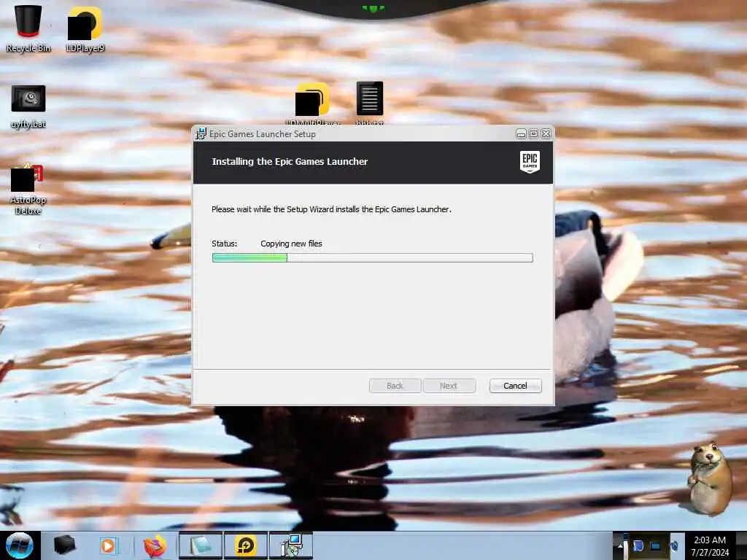Image resolution: width=747 pixels, height=560 pixels.
Task: Click the 'Copying new files' status text
Action: click(x=291, y=244)
